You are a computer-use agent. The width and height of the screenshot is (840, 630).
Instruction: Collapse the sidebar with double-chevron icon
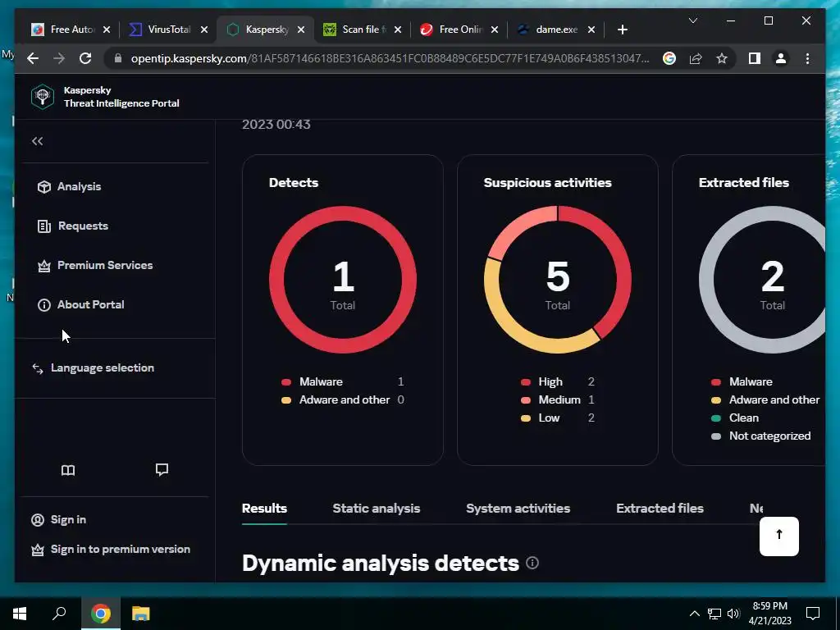click(x=37, y=141)
